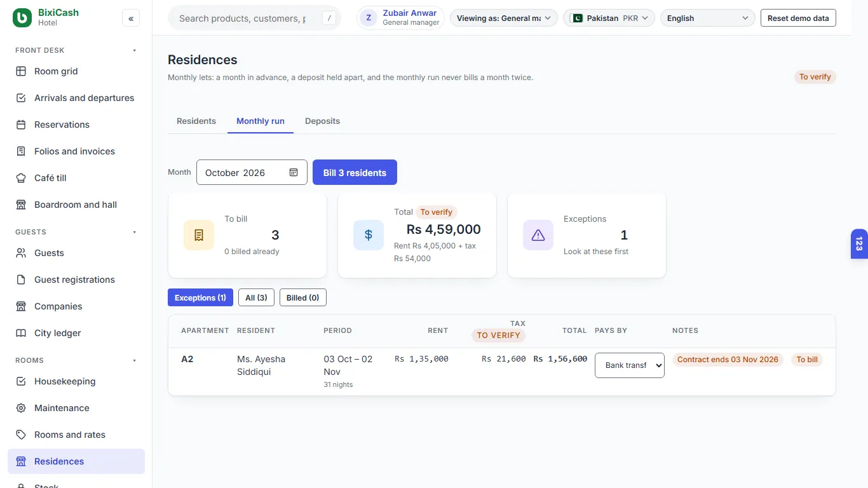Viewport: 868px width, 488px height.
Task: Open Zubair Anwar user profile
Action: 400,18
